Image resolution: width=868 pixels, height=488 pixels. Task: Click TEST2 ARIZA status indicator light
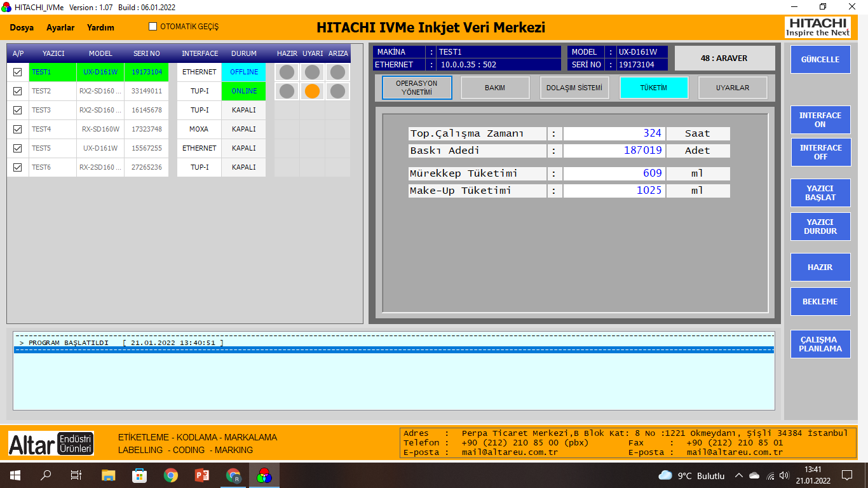click(x=337, y=91)
